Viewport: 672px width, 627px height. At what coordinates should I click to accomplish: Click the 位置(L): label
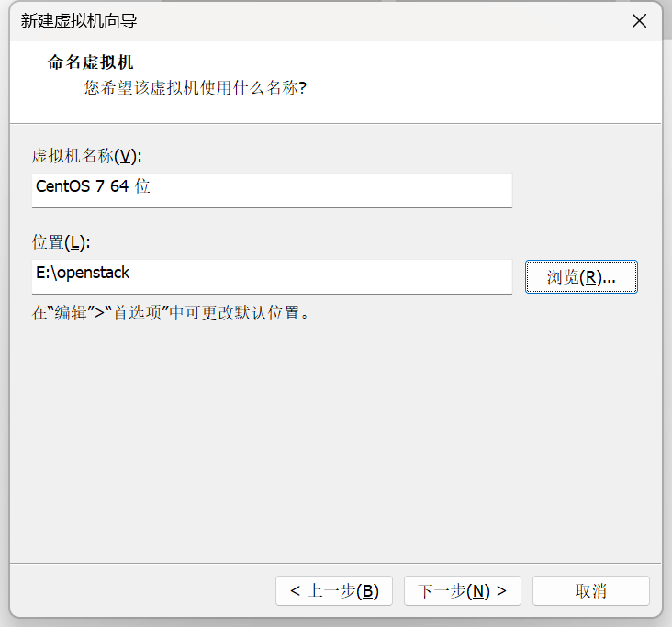[62, 242]
